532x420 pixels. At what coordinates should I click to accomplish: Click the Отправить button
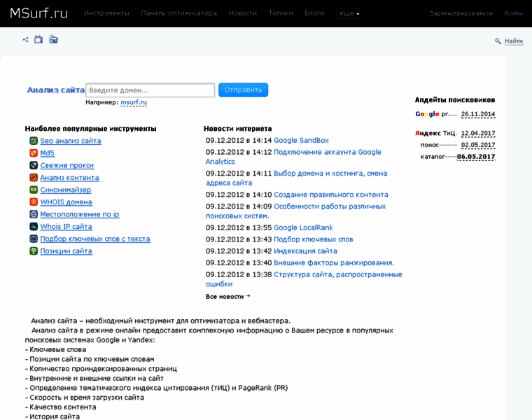[x=244, y=90]
